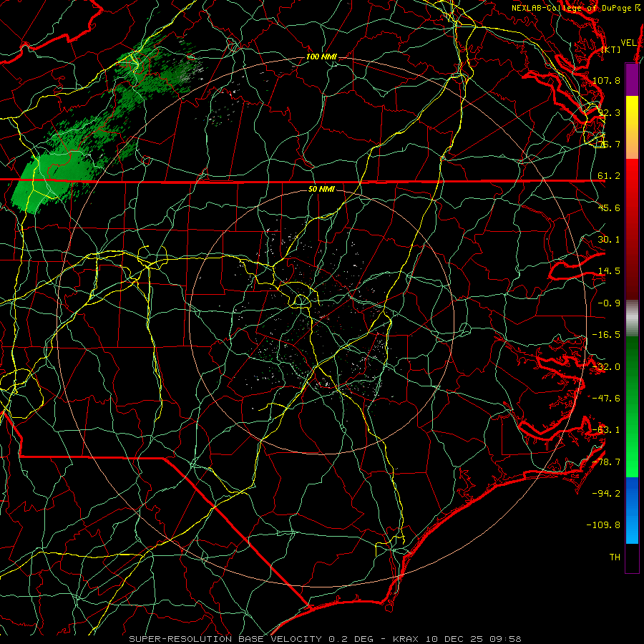The image size is (644, 644).
Task: Click the -47.6 value on velocity scale
Action: (606, 399)
